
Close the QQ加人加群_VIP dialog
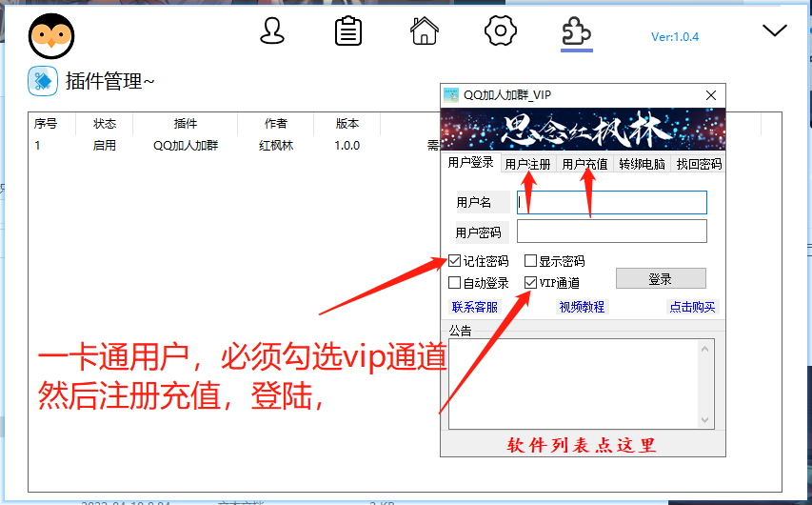point(711,95)
